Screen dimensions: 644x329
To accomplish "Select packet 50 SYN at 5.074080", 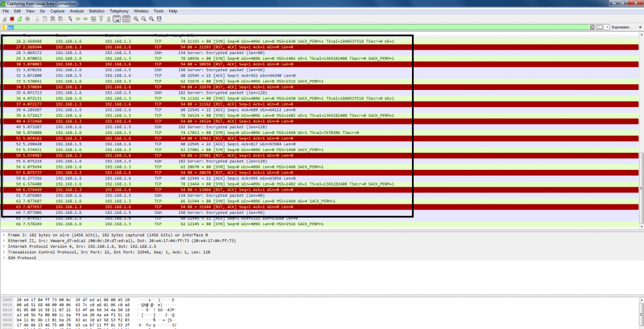I will point(320,133).
